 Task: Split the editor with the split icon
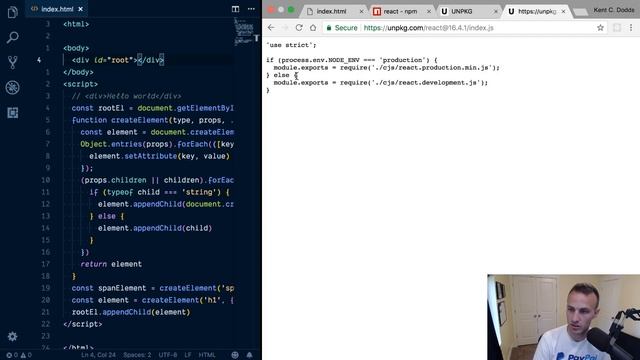pyautogui.click(x=236, y=9)
